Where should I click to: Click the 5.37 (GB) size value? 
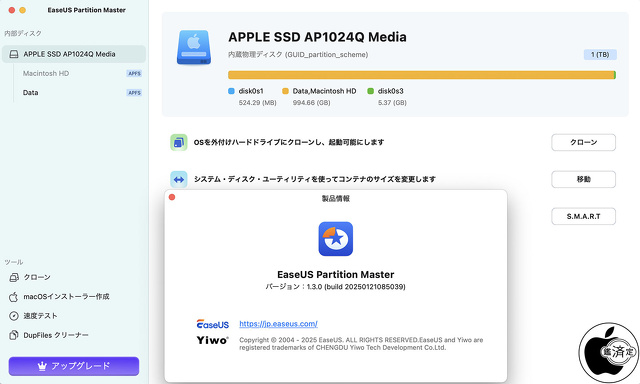[x=392, y=103]
